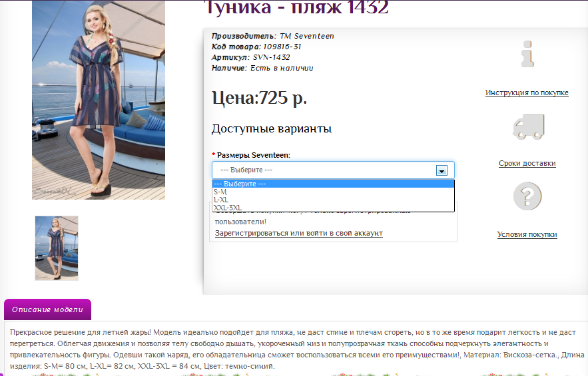588x376 pixels.
Task: Click the large product photo of the tunic
Action: click(99, 100)
